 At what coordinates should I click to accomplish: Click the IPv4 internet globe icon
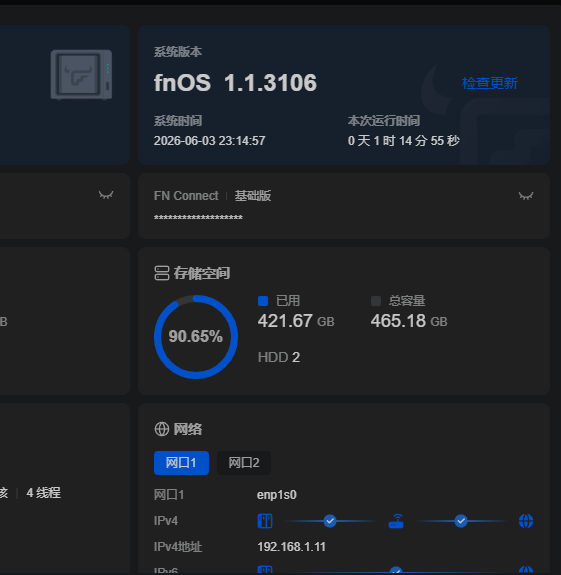click(x=526, y=521)
